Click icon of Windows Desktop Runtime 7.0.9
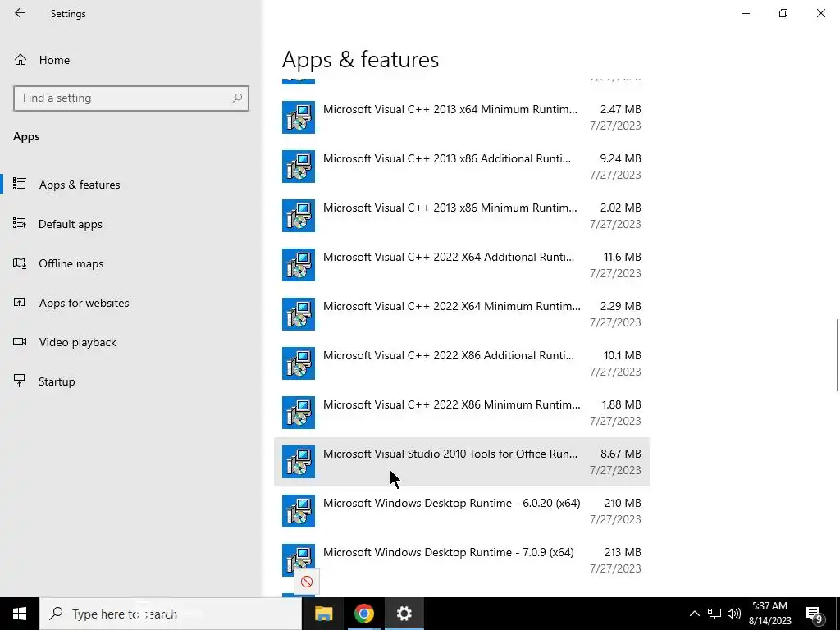This screenshot has height=630, width=840. tap(299, 560)
